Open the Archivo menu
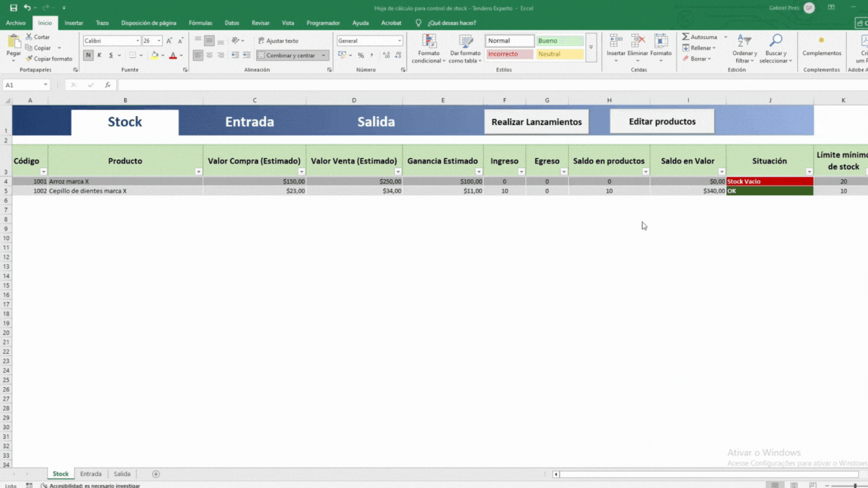The width and height of the screenshot is (868, 488). [16, 23]
